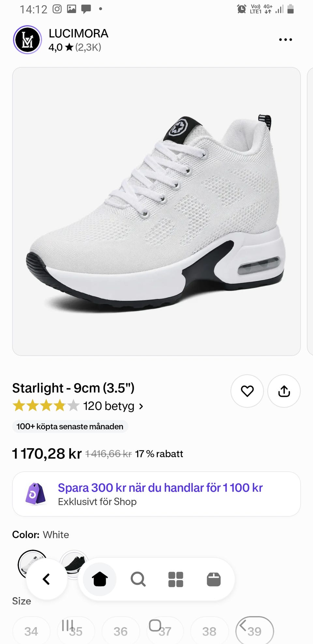The image size is (313, 644).
Task: Open the LUCIMORA store name header
Action: (x=79, y=34)
